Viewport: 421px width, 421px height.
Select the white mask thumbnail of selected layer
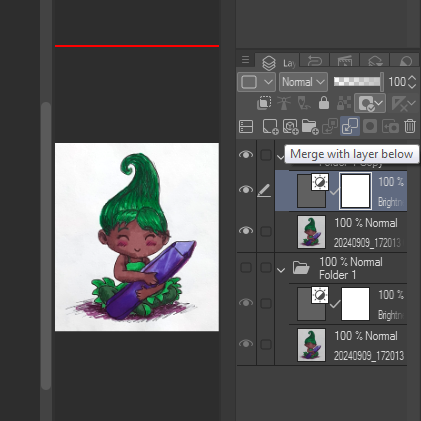coord(355,191)
